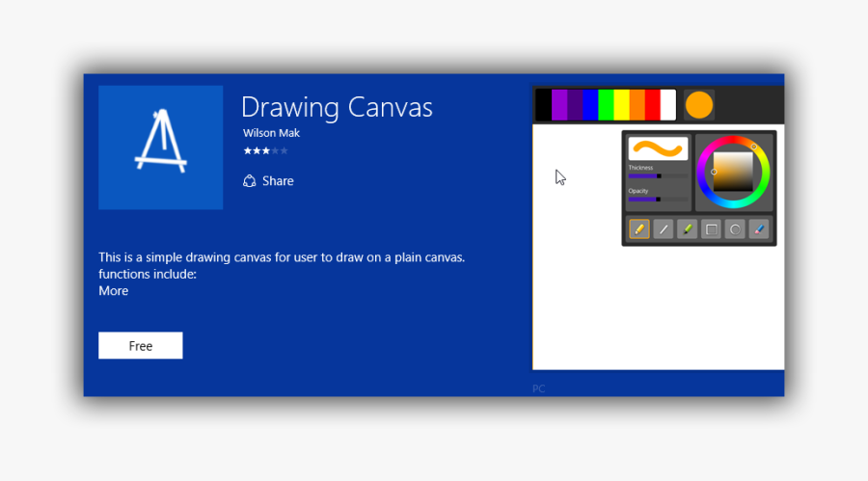Viewport: 868px width, 481px height.
Task: Choose the red palette swatch
Action: [x=653, y=105]
